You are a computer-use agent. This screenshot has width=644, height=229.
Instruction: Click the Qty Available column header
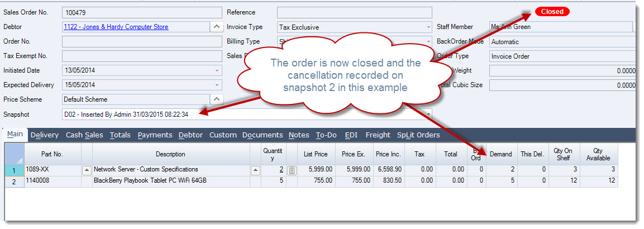(598, 154)
